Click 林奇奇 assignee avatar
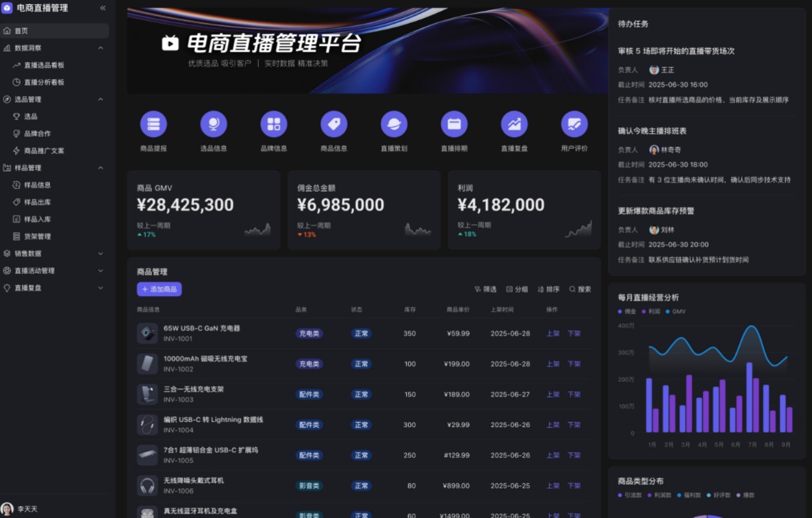The height and width of the screenshot is (518, 812). (x=654, y=149)
